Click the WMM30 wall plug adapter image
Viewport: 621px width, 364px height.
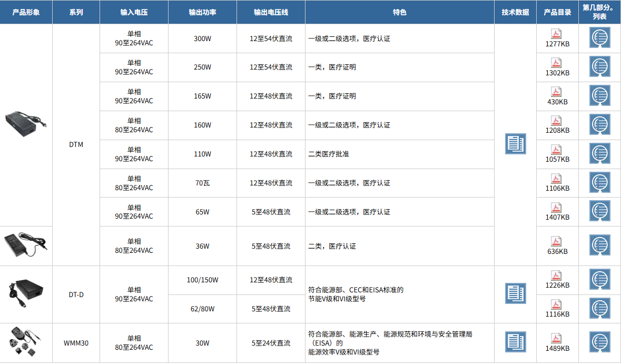click(x=25, y=341)
